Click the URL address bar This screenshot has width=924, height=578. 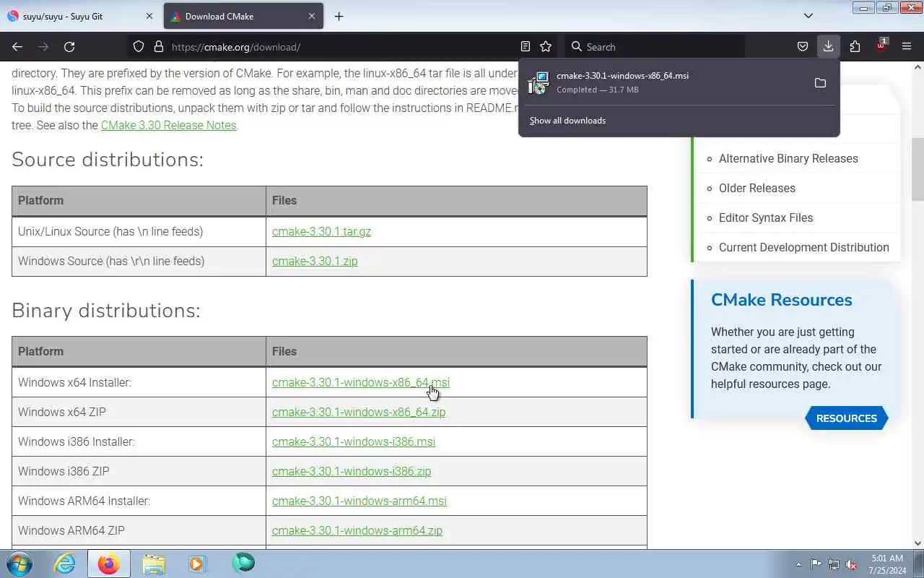click(344, 47)
